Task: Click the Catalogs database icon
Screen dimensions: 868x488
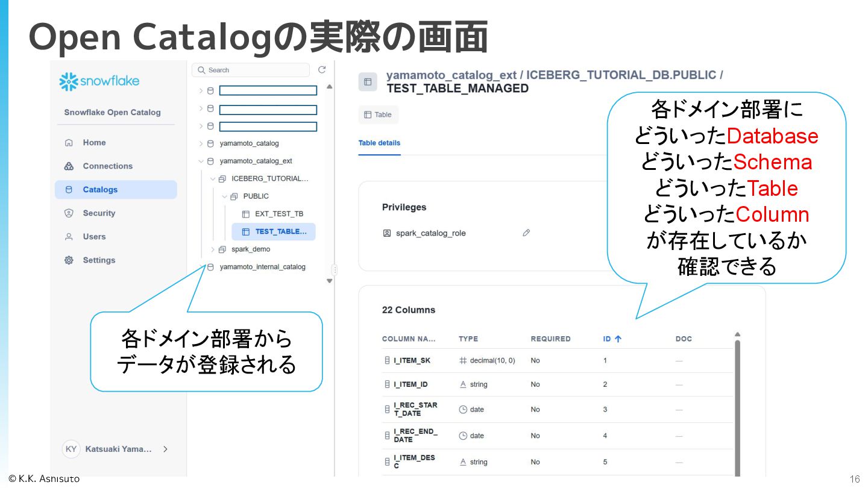Action: click(x=69, y=190)
